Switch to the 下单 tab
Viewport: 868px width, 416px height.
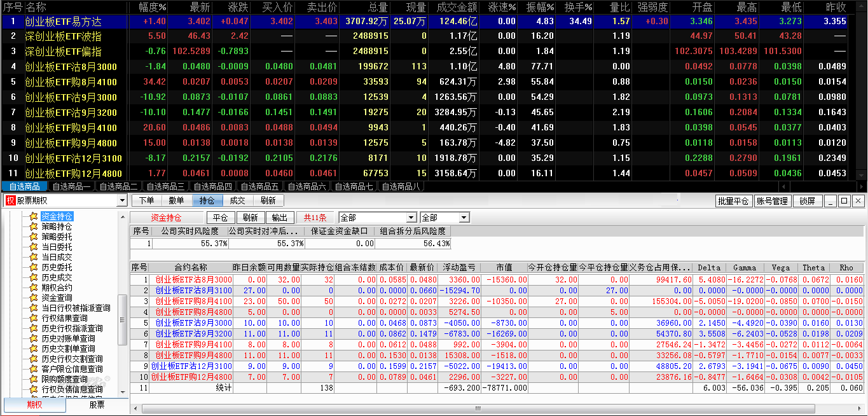pyautogui.click(x=146, y=200)
